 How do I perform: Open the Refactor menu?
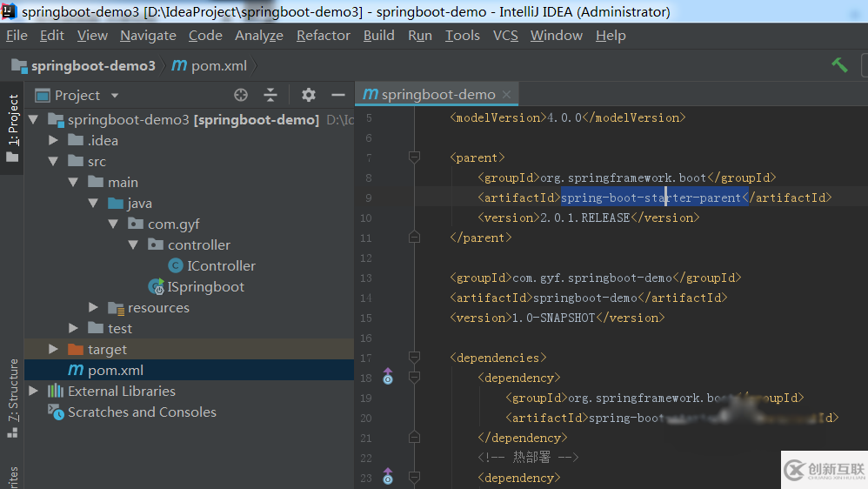323,36
